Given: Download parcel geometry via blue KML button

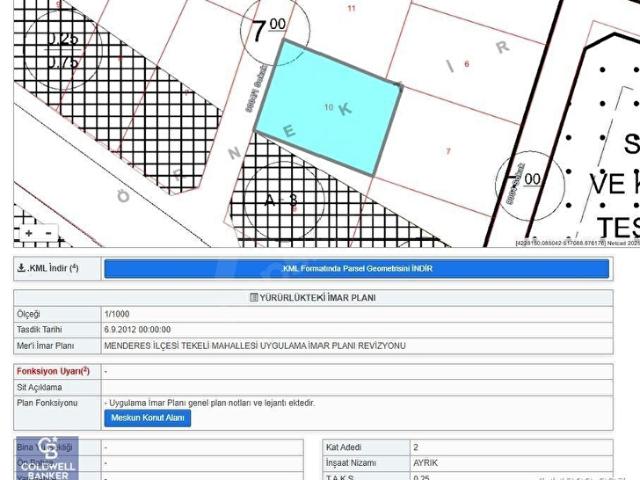Looking at the screenshot, I should click(x=356, y=269).
